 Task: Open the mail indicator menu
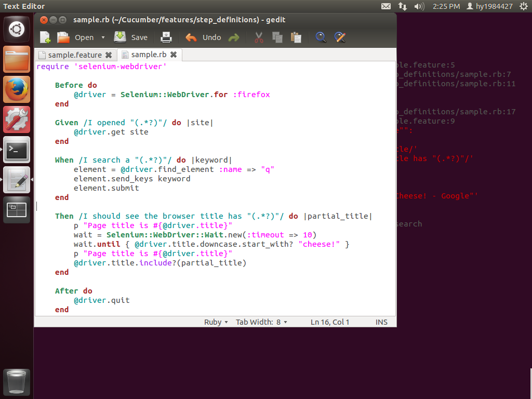coord(386,6)
